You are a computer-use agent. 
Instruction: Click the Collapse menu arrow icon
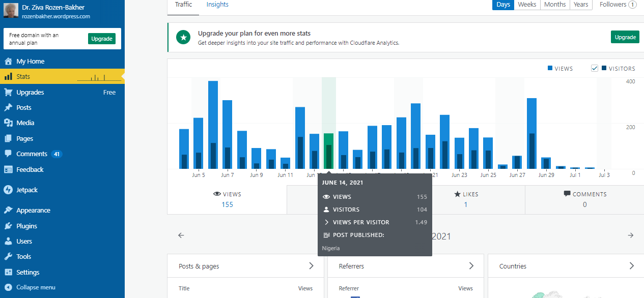(x=8, y=287)
